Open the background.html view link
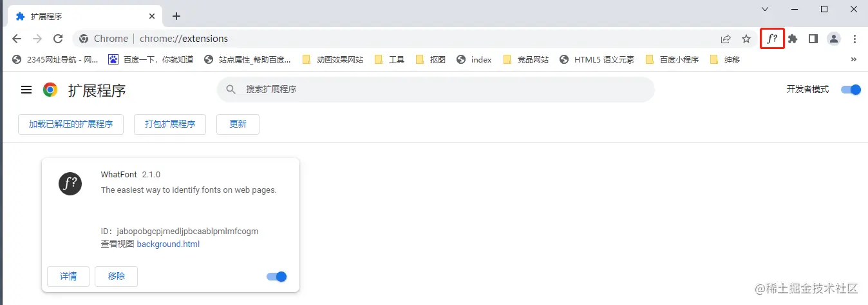 point(168,244)
